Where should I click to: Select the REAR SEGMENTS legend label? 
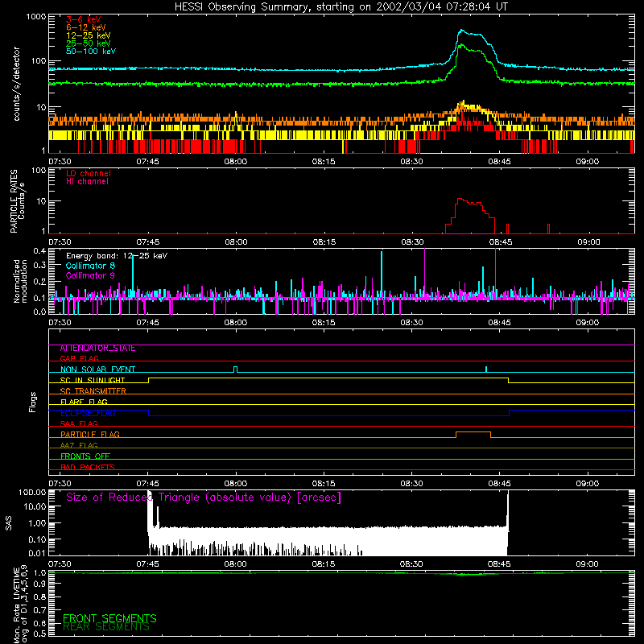pyautogui.click(x=106, y=627)
